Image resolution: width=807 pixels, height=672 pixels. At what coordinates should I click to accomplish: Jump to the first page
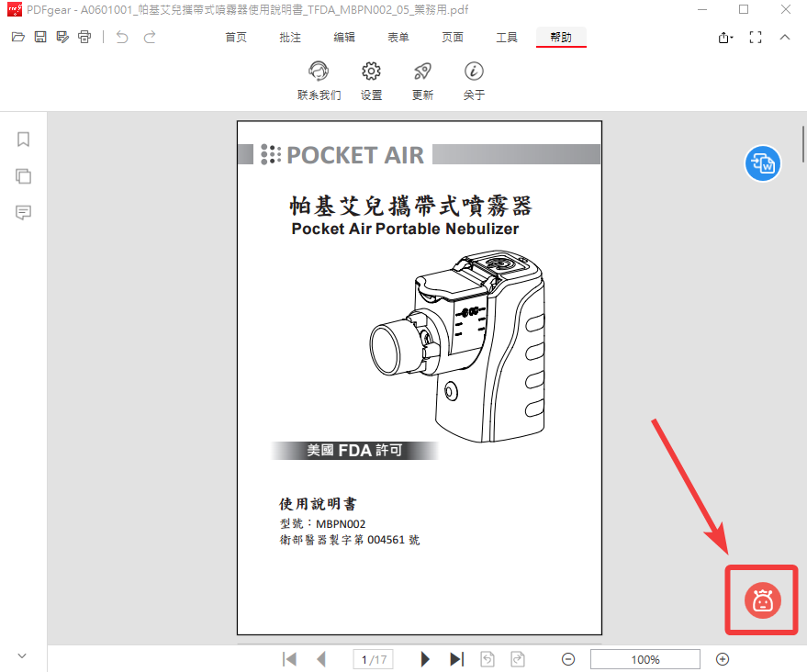point(289,659)
